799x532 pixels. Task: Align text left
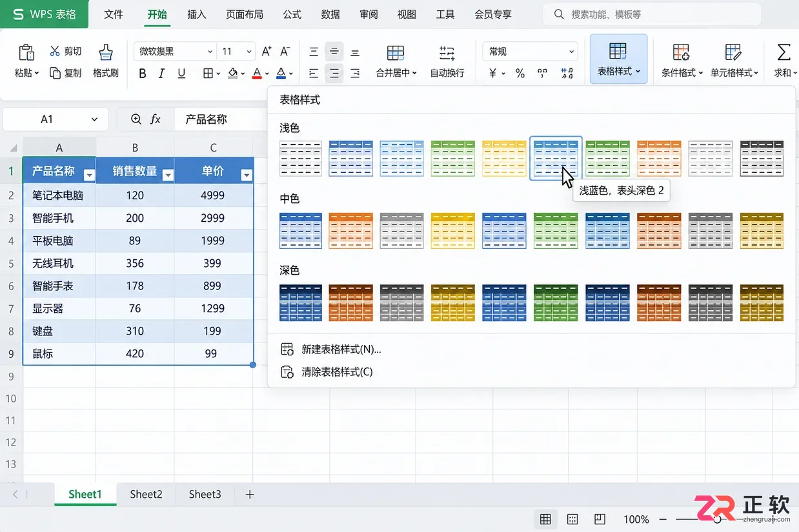point(314,74)
